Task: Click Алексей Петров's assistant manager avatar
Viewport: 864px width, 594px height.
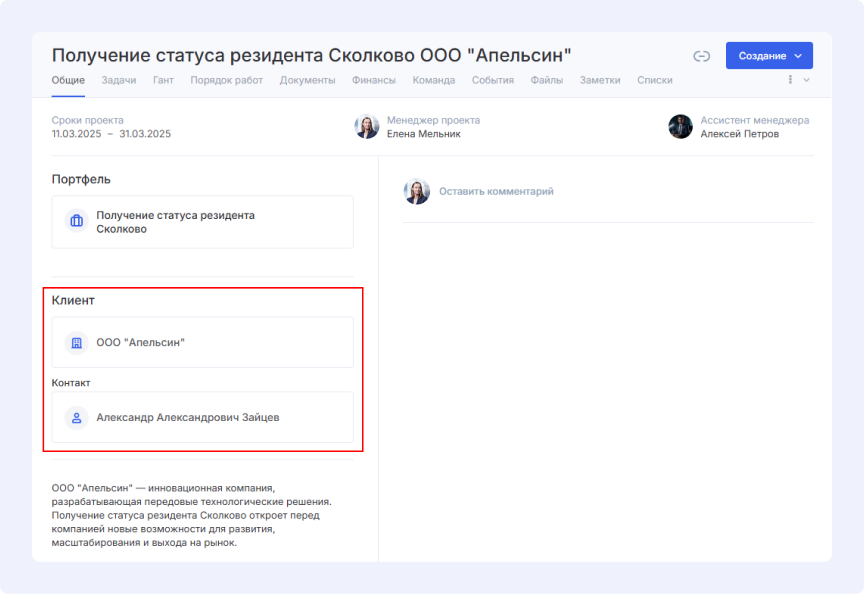Action: (x=680, y=127)
